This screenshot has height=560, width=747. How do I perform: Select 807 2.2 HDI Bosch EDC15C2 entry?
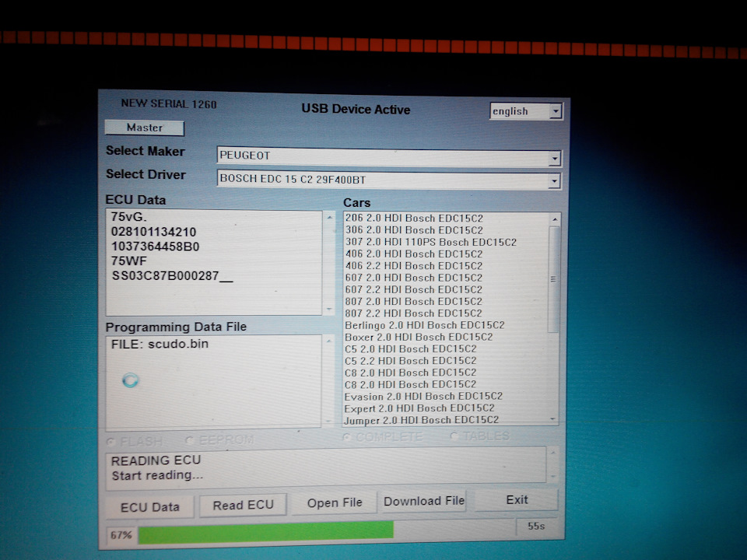click(x=413, y=313)
